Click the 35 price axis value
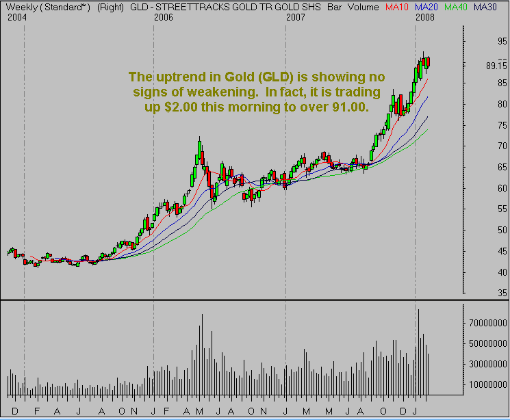This screenshot has width=510, height=420. 502,293
